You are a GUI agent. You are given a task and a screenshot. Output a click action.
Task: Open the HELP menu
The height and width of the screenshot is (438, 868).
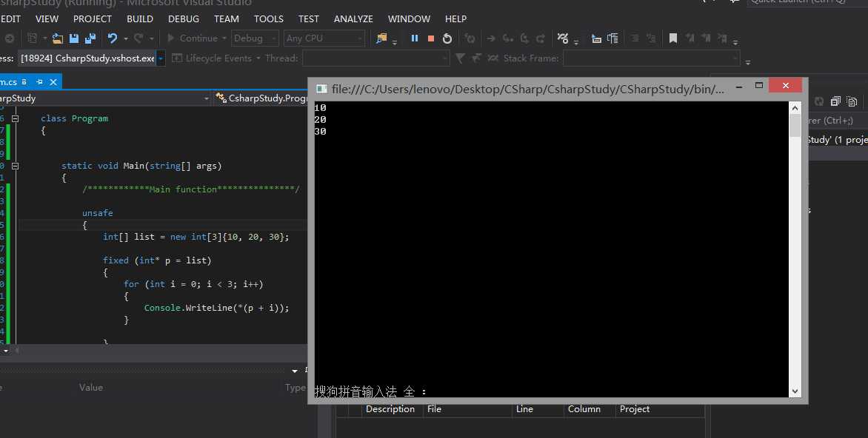point(455,18)
